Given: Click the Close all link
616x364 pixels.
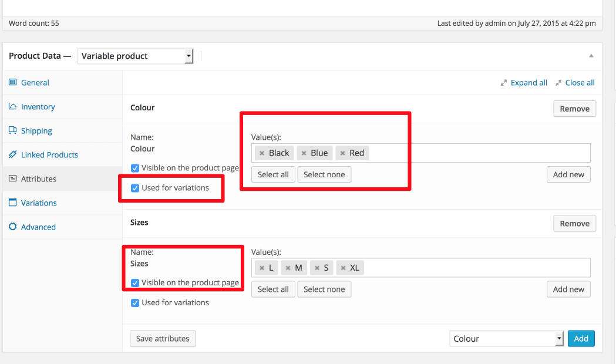Looking at the screenshot, I should tap(580, 83).
